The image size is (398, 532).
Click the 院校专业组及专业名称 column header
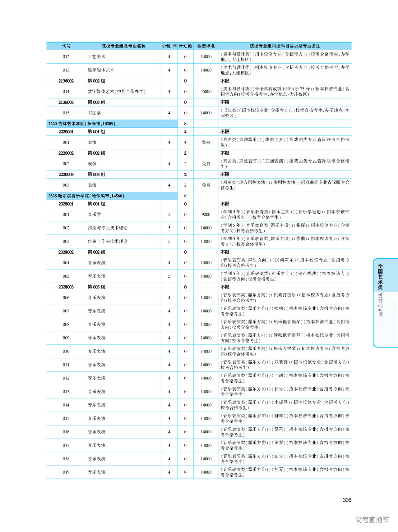point(123,46)
